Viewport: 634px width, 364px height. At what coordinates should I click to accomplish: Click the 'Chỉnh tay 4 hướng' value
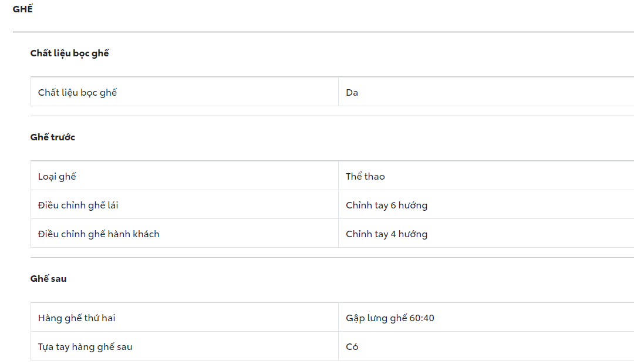386,234
